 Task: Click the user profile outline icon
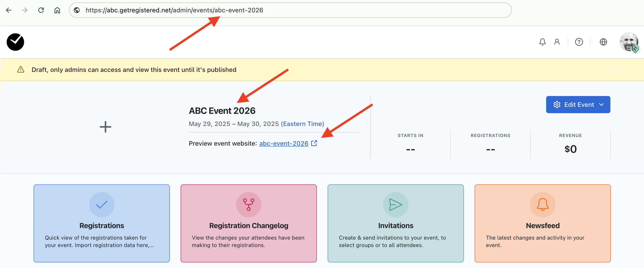[x=557, y=42]
